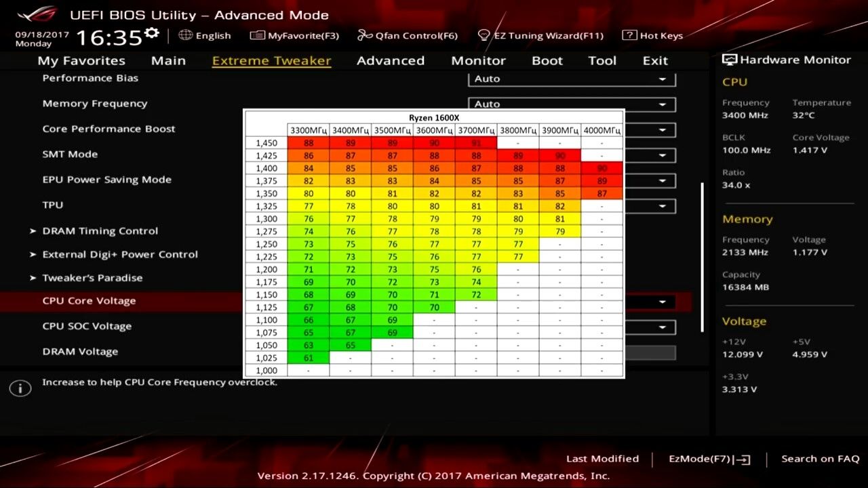868x488 pixels.
Task: Click the 3300МГц column header
Action: (309, 130)
